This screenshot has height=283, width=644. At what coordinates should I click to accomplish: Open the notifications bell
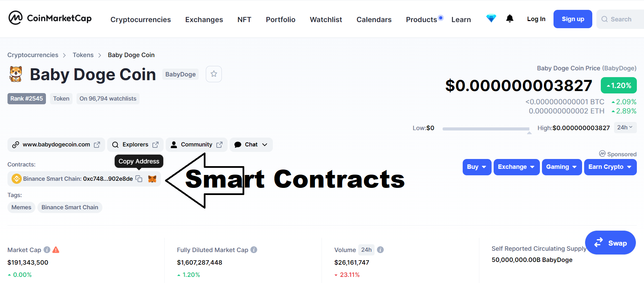point(510,19)
